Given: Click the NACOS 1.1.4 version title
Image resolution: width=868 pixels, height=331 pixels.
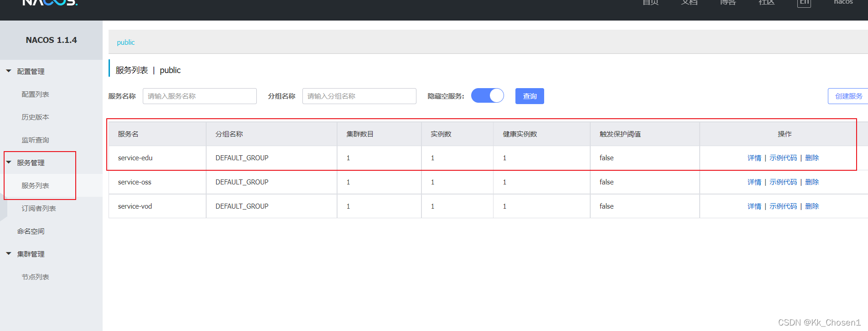Looking at the screenshot, I should tap(52, 40).
